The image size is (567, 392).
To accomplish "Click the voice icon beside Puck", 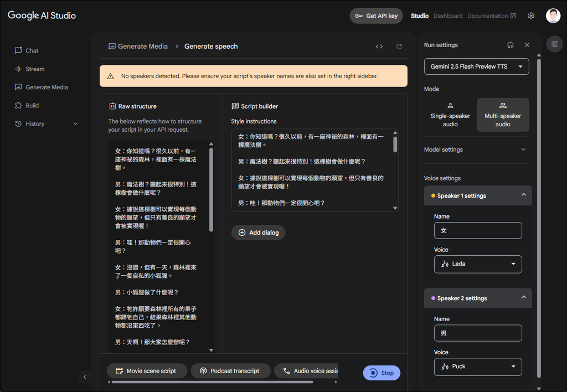I will 445,367.
